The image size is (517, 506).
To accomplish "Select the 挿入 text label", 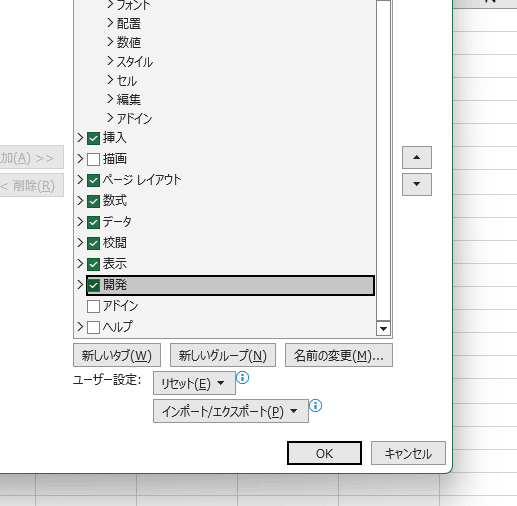I will [x=115, y=138].
